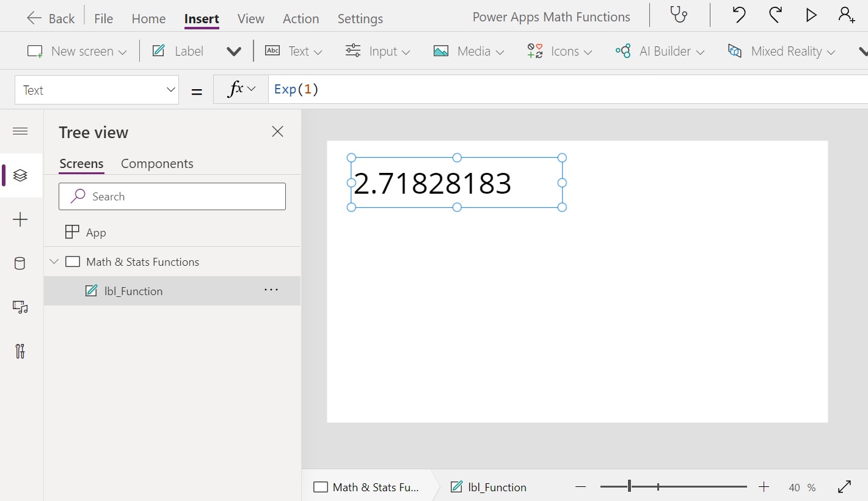Redo the last action
This screenshot has height=501, width=868.
775,15
